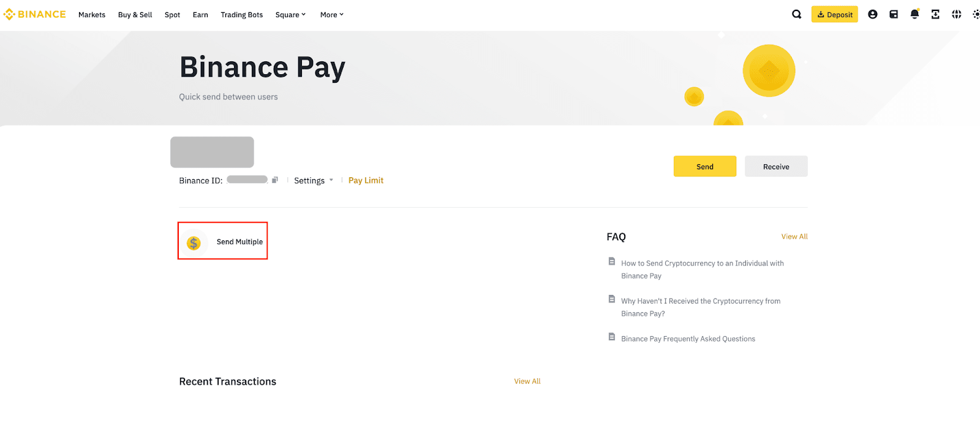Click the Receive button

[x=776, y=166]
